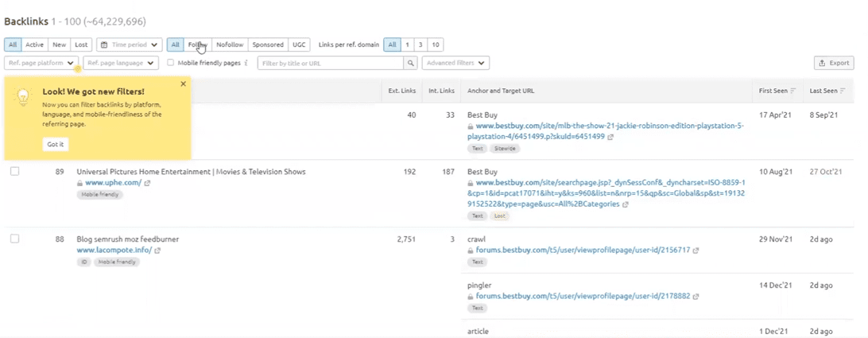Click the search magnifier icon beside URL filter
The width and height of the screenshot is (868, 338).
[x=411, y=63]
